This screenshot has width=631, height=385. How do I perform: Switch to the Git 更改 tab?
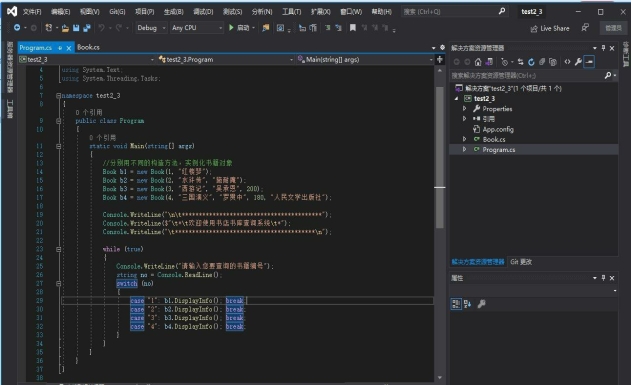point(521,262)
